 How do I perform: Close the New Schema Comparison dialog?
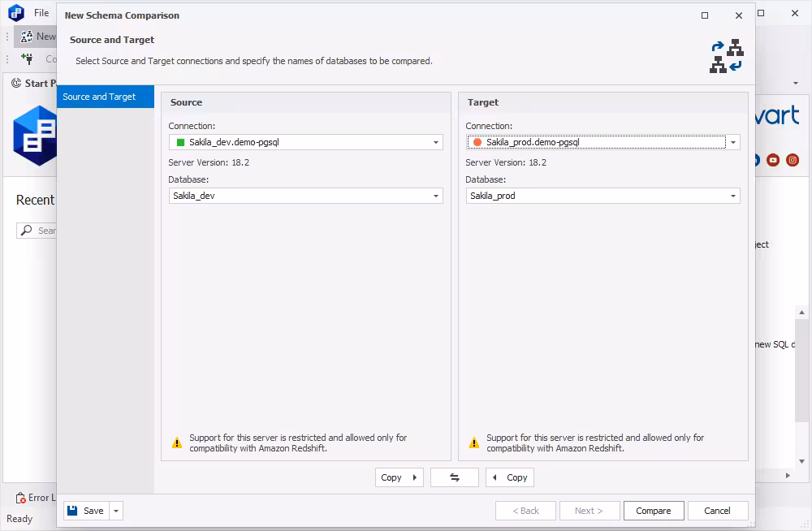(x=739, y=15)
